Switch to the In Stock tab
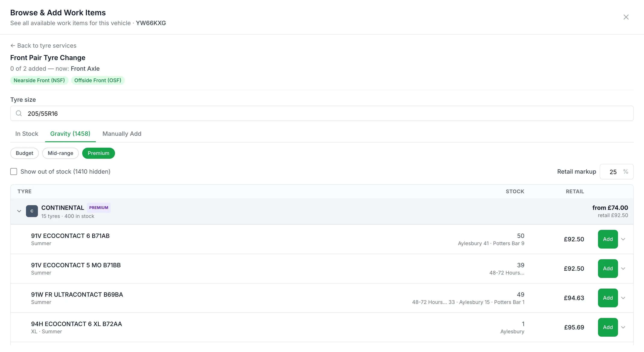 point(27,134)
